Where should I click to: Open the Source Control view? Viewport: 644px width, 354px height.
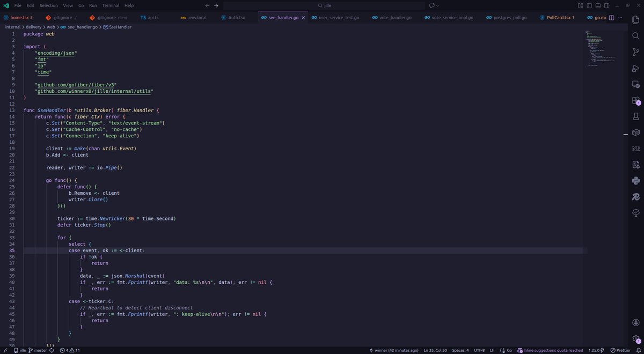[x=635, y=53]
